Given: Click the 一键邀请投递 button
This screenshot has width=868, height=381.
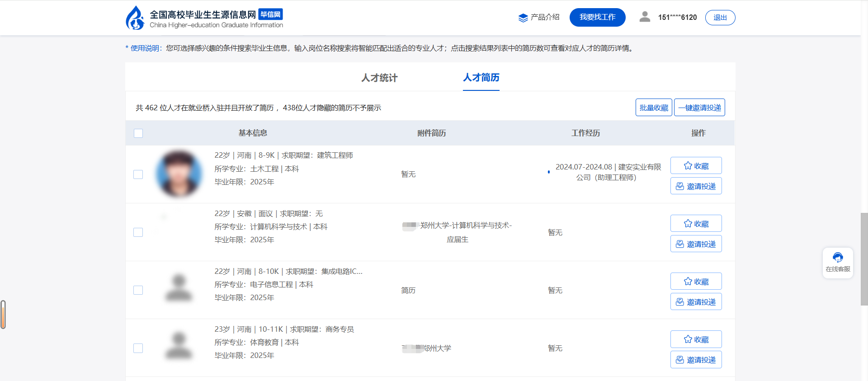Looking at the screenshot, I should (699, 108).
